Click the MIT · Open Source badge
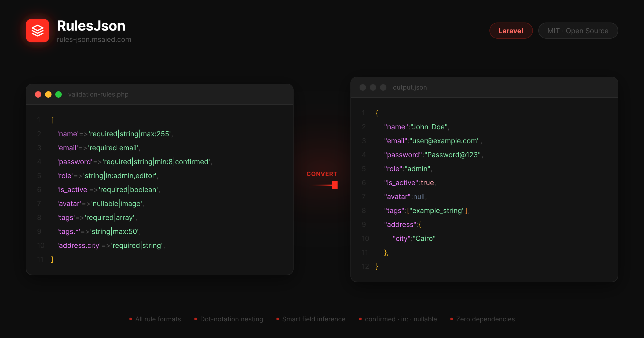This screenshot has width=644, height=338. pyautogui.click(x=578, y=31)
